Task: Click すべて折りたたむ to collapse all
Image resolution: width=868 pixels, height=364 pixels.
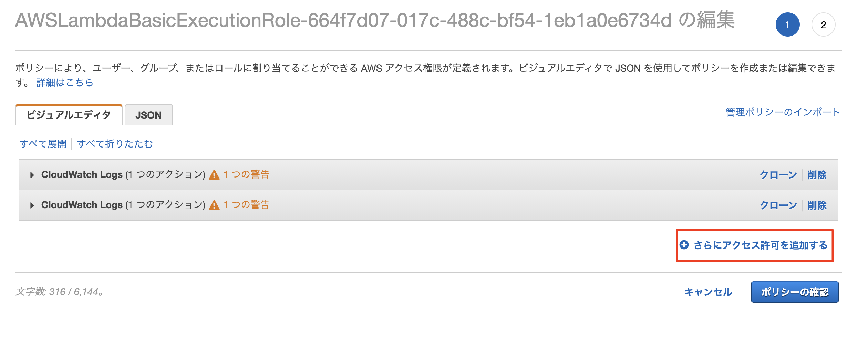Action: point(115,144)
